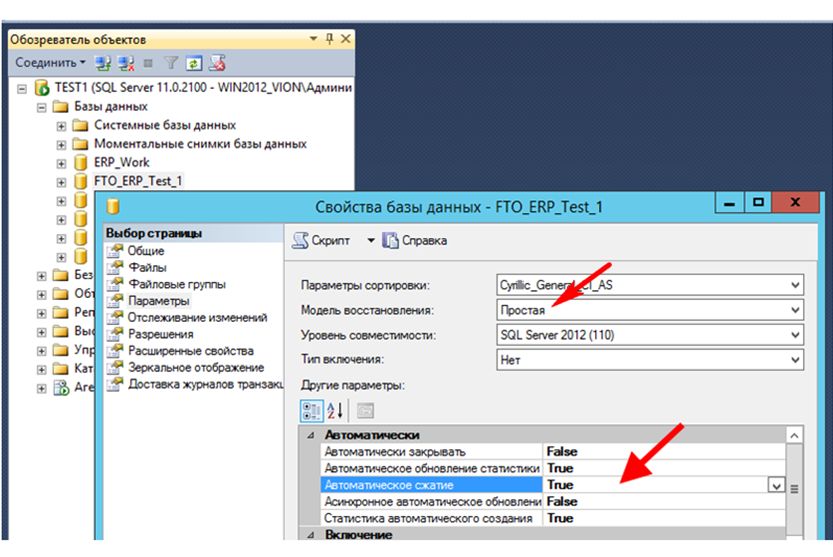833x557 pixels.
Task: Collapse the Включение category
Action: 310,535
